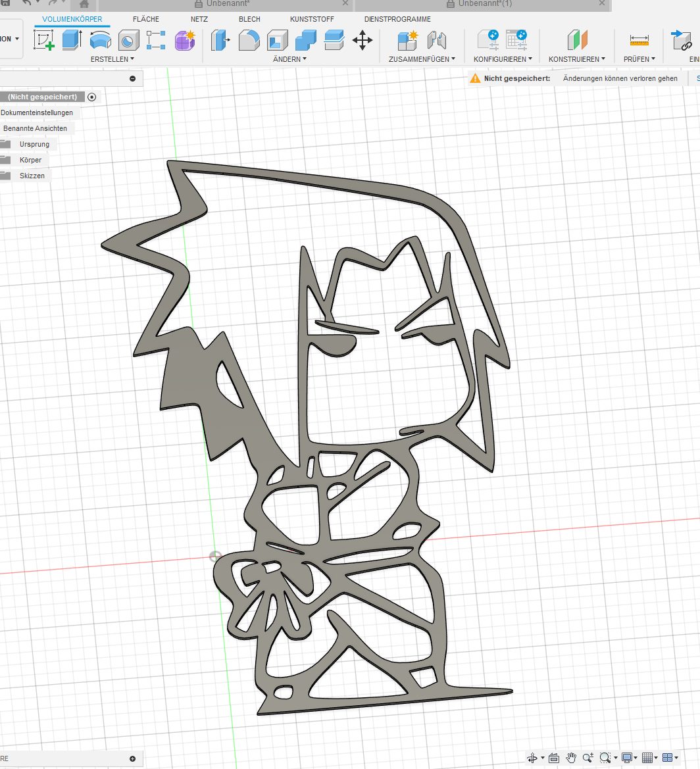Select the Extrude tool

tap(72, 40)
